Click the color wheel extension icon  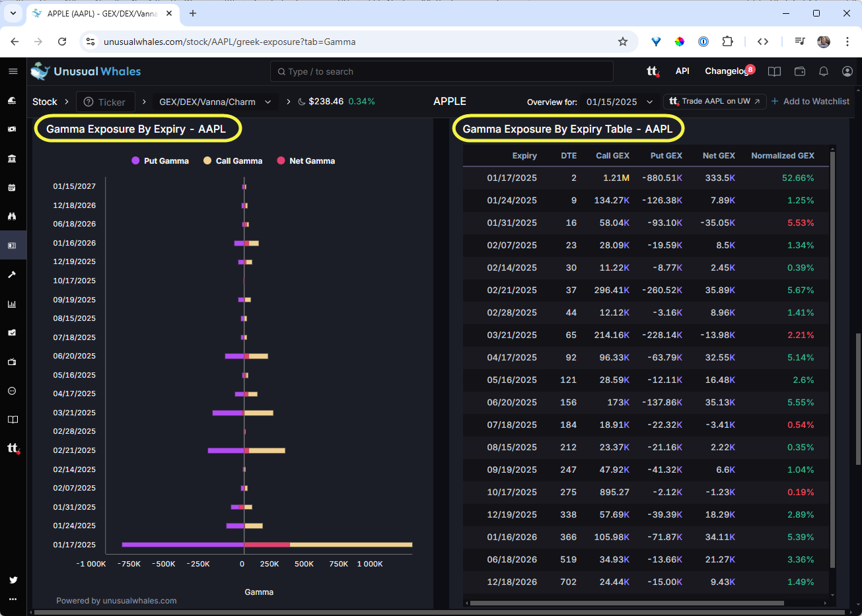680,42
